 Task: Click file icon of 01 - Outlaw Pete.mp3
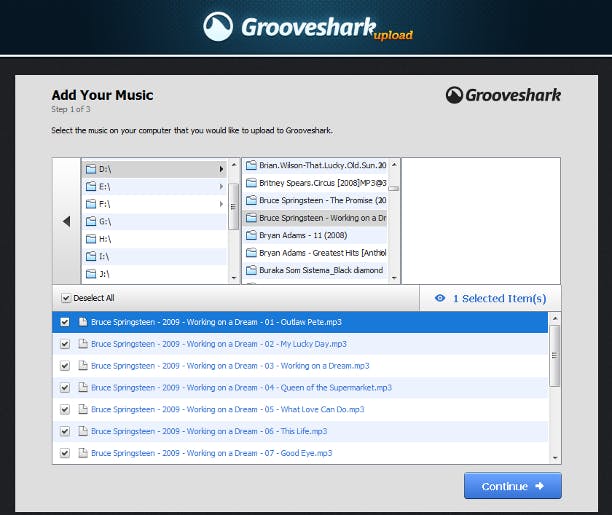pos(83,322)
